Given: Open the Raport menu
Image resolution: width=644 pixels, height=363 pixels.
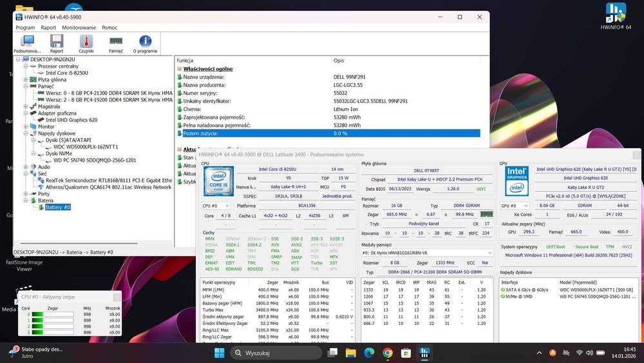Looking at the screenshot, I should click(x=48, y=28).
